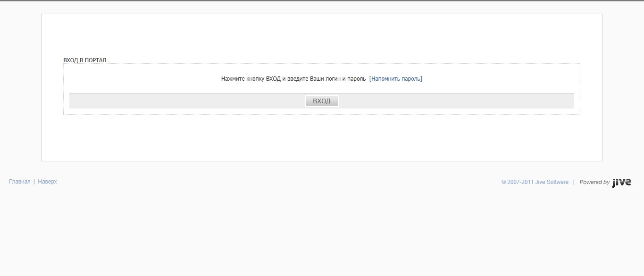Click the ВХОД login button
This screenshot has width=644, height=276.
click(321, 101)
